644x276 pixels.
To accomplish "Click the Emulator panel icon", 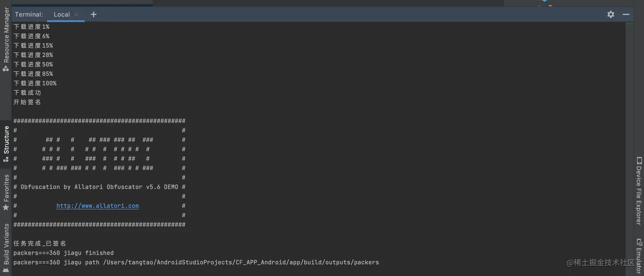I will (639, 241).
